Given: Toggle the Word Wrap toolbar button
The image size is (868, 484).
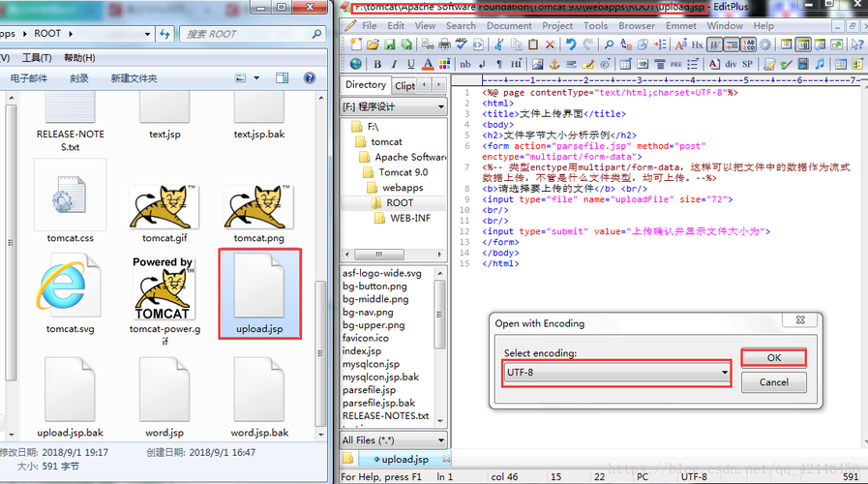Looking at the screenshot, I should click(x=714, y=45).
